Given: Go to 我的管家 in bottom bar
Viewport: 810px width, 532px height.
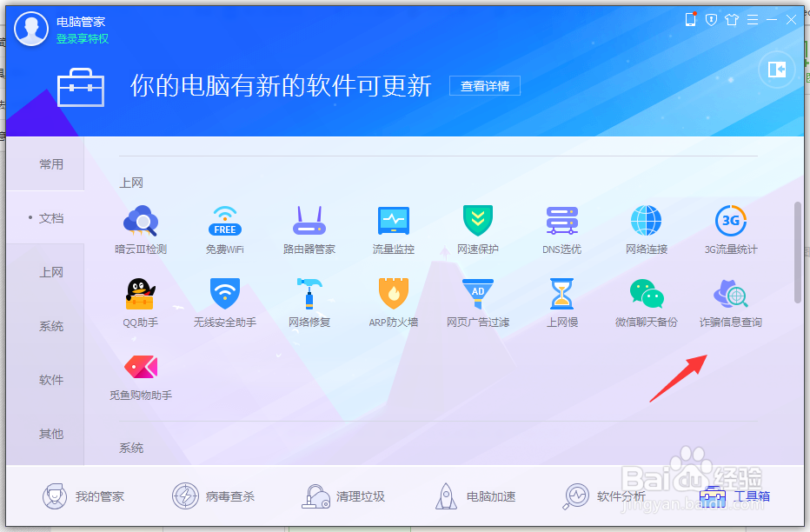Looking at the screenshot, I should 83,496.
